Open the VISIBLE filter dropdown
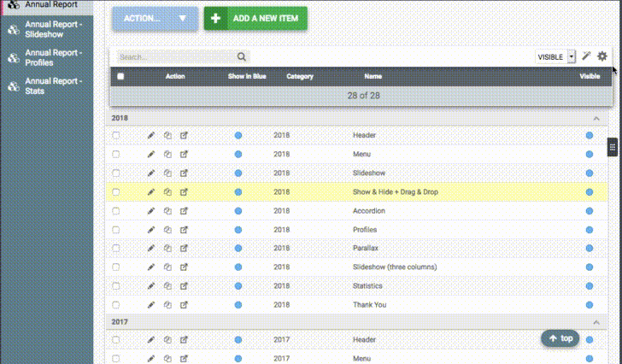622x364 pixels. point(555,57)
